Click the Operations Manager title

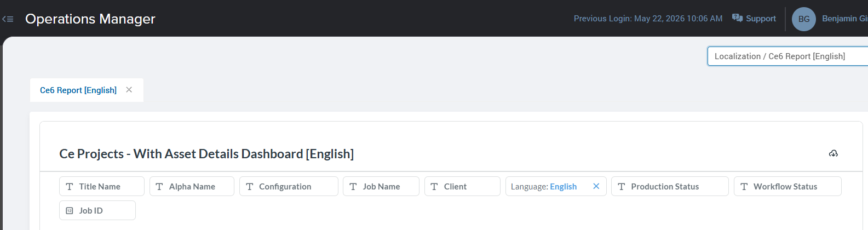click(90, 19)
